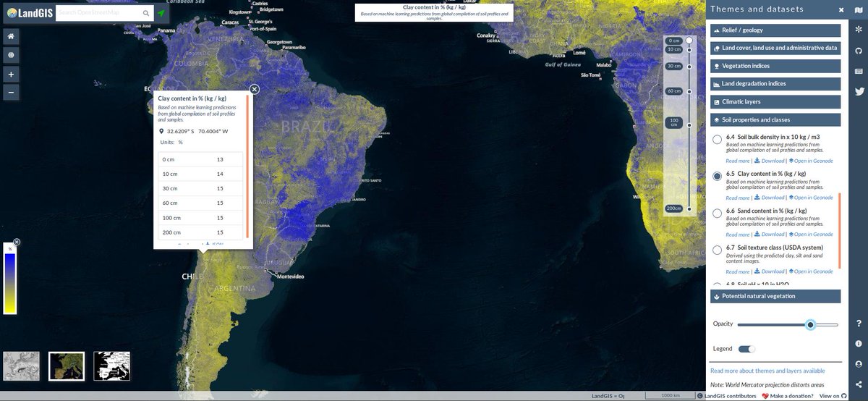Image resolution: width=868 pixels, height=401 pixels.
Task: Click the share icon in the sidebar
Action: pyautogui.click(x=859, y=384)
